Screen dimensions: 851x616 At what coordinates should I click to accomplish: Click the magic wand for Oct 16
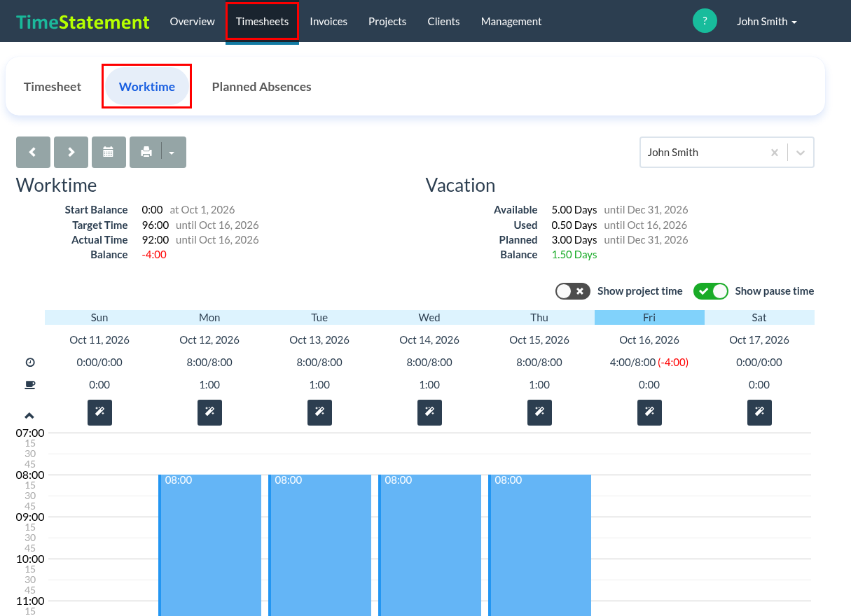[649, 412]
